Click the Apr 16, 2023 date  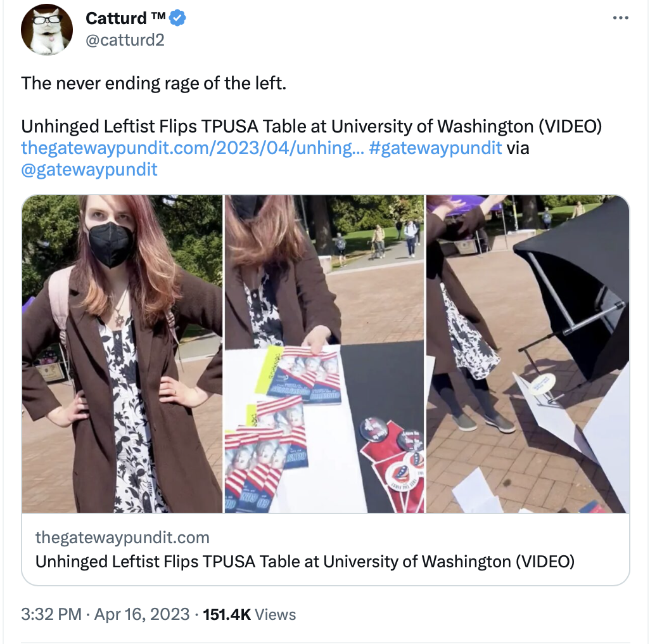[142, 614]
